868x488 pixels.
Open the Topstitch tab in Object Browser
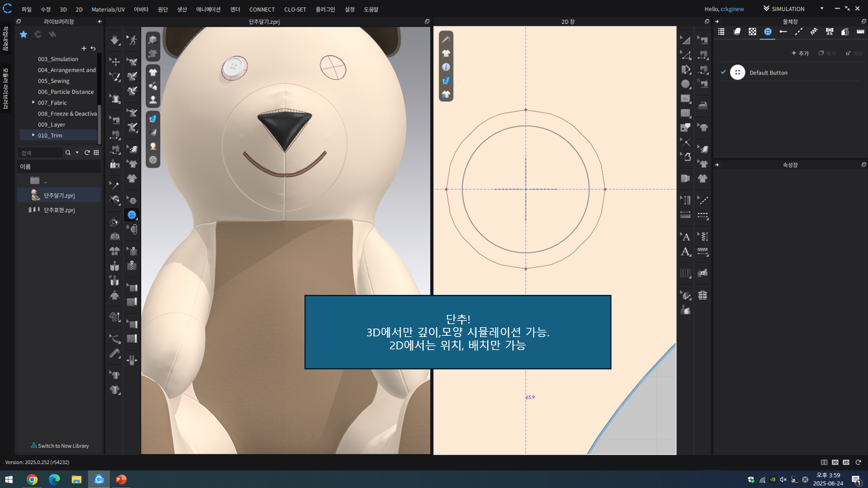(799, 31)
